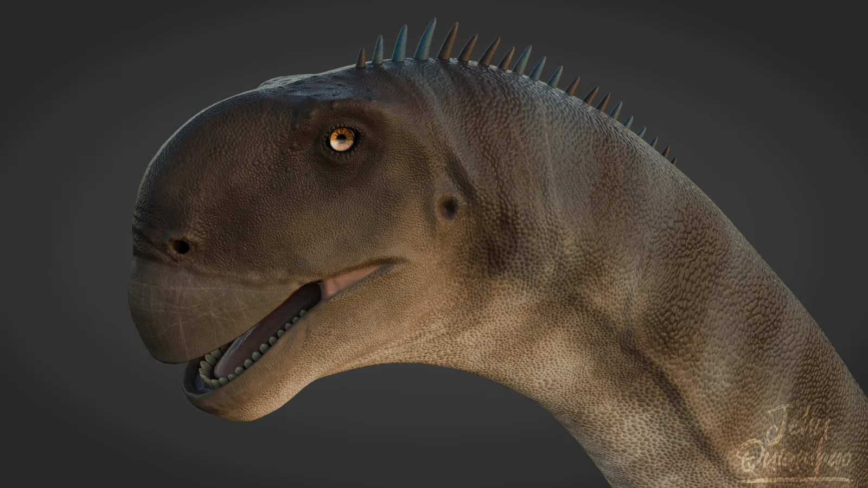Select the last visible spine on the neck

[674, 157]
